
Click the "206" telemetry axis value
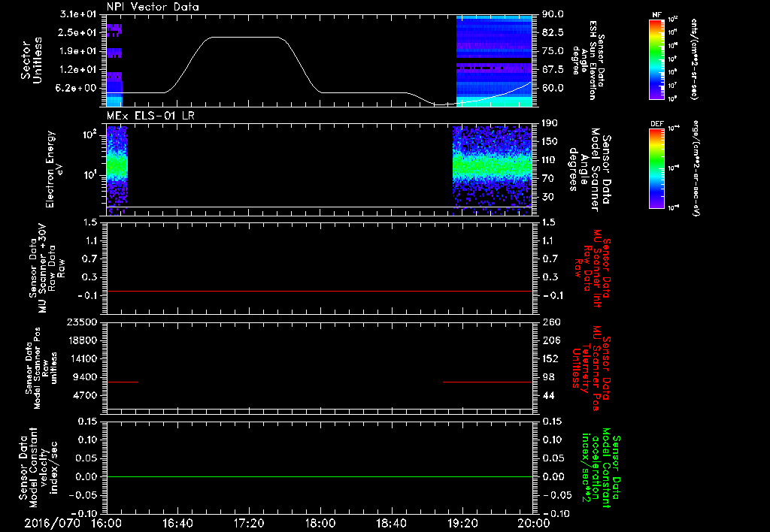click(x=550, y=340)
